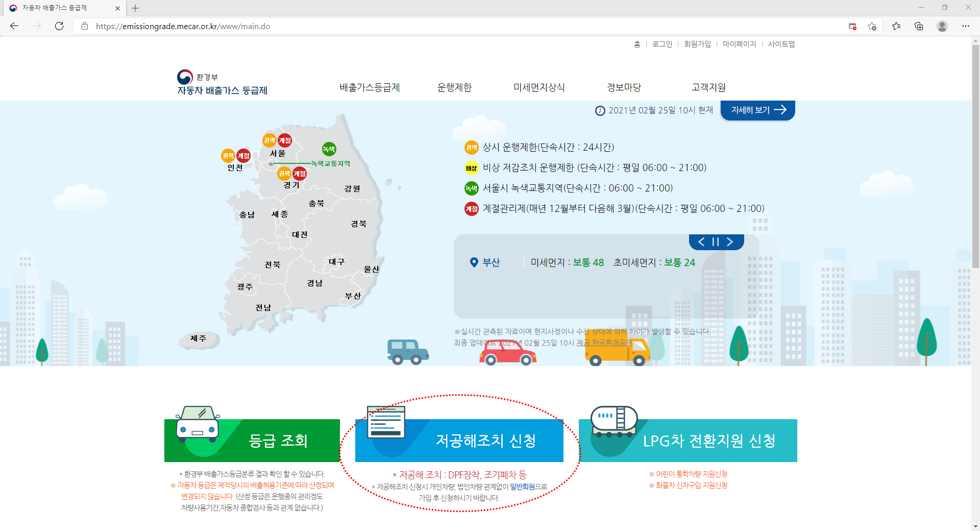Open the LPG차 전환지원 신청 banner
This screenshot has height=531, width=980.
pyautogui.click(x=688, y=440)
